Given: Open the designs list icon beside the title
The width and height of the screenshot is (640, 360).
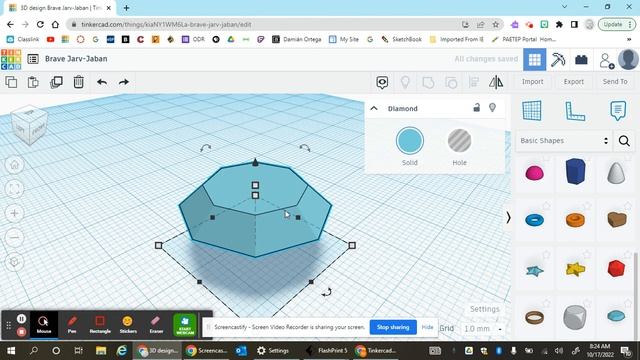Looking at the screenshot, I should click(x=33, y=59).
